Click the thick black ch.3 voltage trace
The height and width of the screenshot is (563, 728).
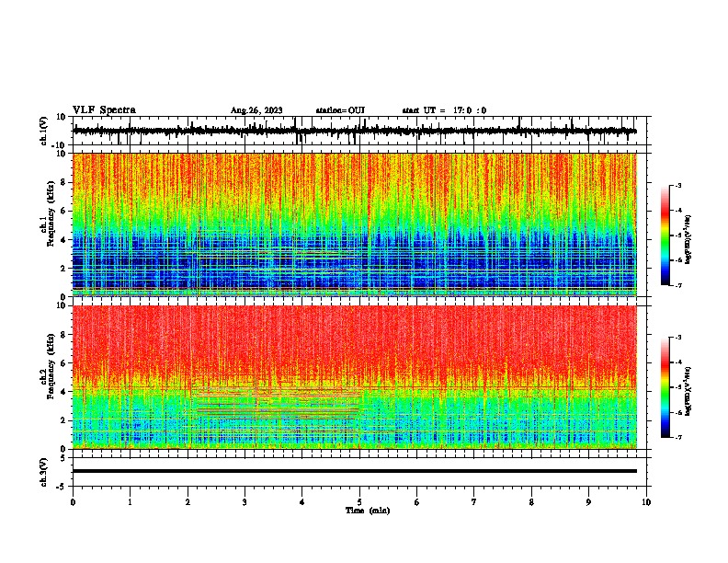pos(354,471)
